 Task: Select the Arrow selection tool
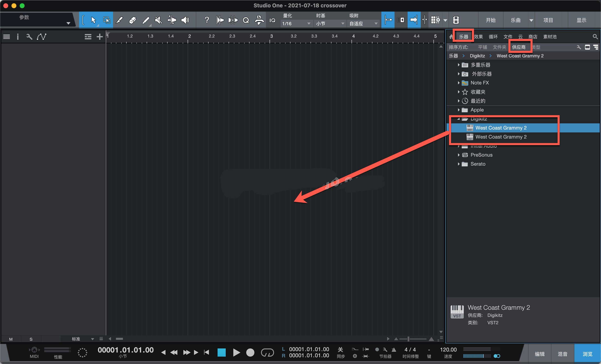click(x=93, y=20)
